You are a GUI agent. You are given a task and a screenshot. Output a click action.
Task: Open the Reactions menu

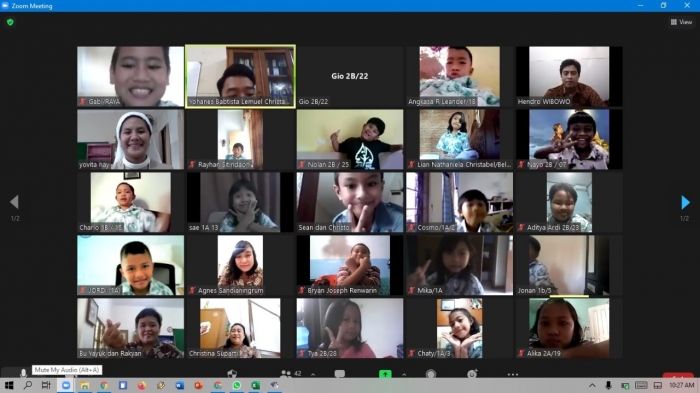click(472, 374)
